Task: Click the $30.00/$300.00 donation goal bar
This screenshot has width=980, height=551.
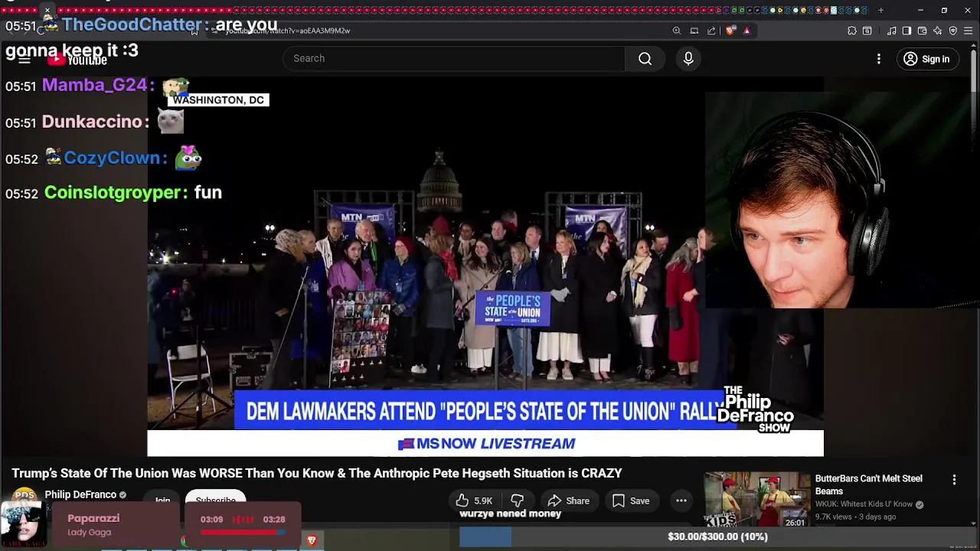Action: (x=717, y=536)
